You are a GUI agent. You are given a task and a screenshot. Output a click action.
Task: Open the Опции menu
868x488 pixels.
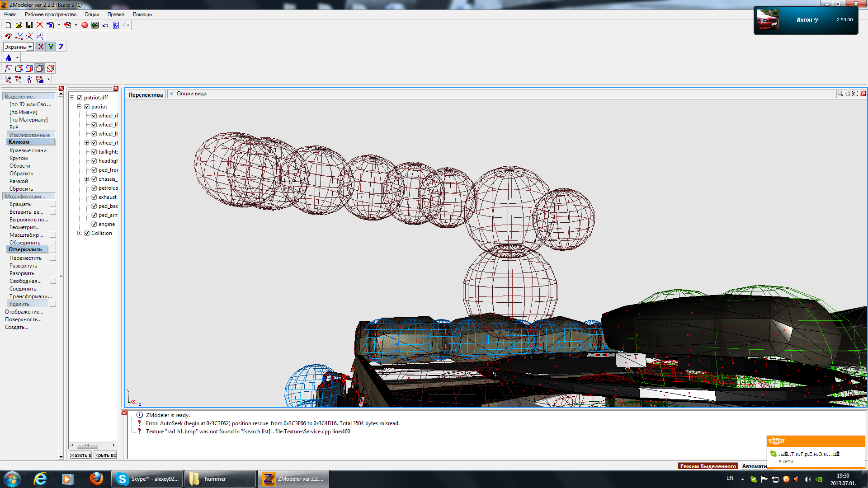coord(92,14)
